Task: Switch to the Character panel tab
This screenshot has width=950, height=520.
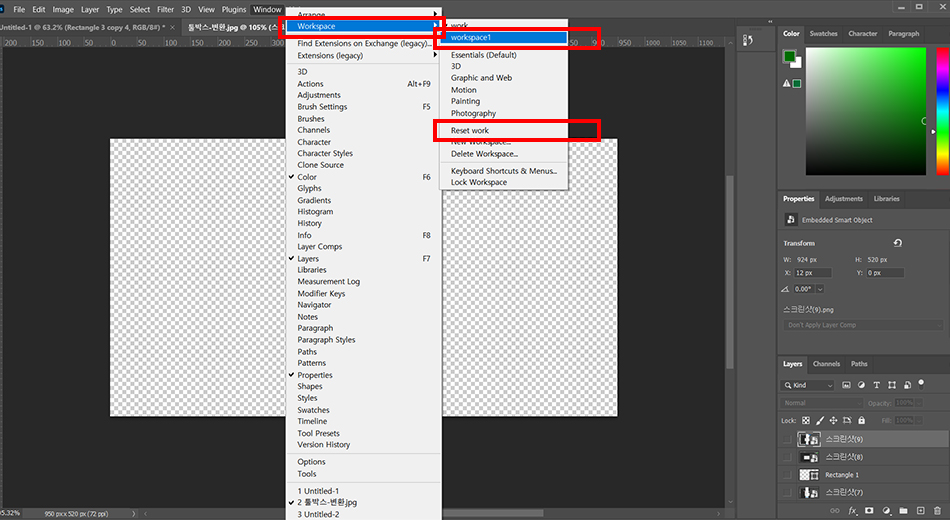Action: point(863,33)
